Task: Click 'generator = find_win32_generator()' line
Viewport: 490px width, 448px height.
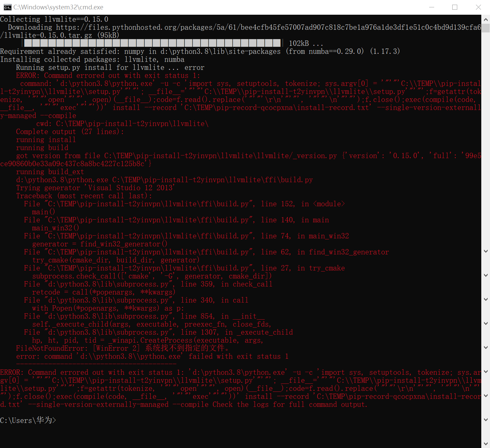Action: tap(100, 244)
